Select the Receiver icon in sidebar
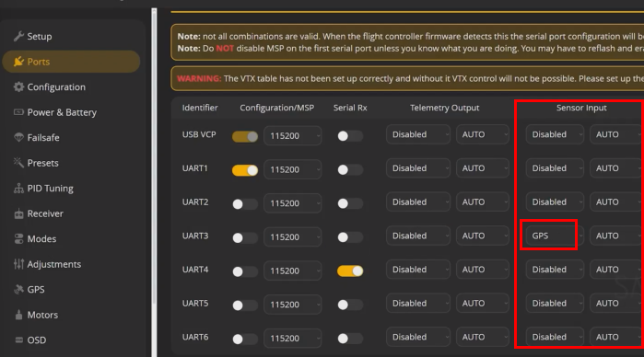This screenshot has height=357, width=644. click(18, 213)
